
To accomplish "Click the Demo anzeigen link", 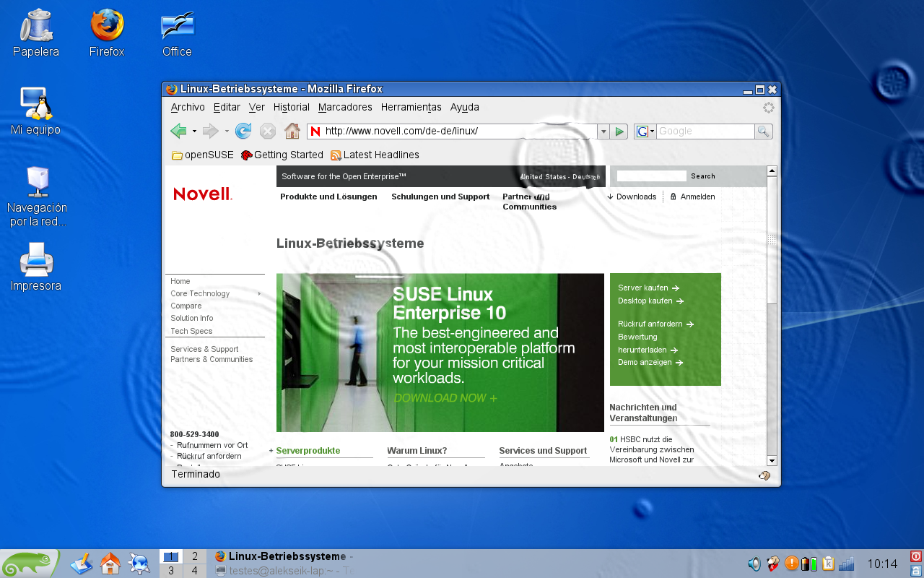I will pyautogui.click(x=650, y=363).
